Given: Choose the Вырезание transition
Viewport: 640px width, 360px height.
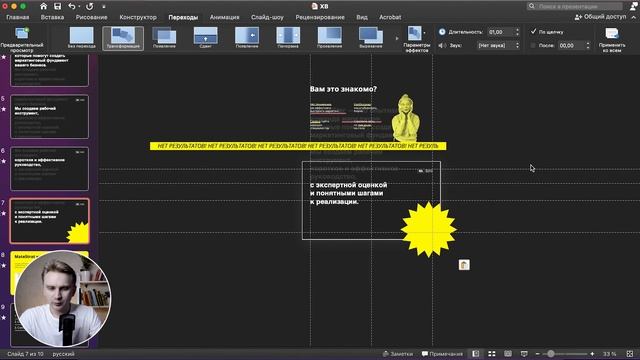Looking at the screenshot, I should (x=371, y=38).
